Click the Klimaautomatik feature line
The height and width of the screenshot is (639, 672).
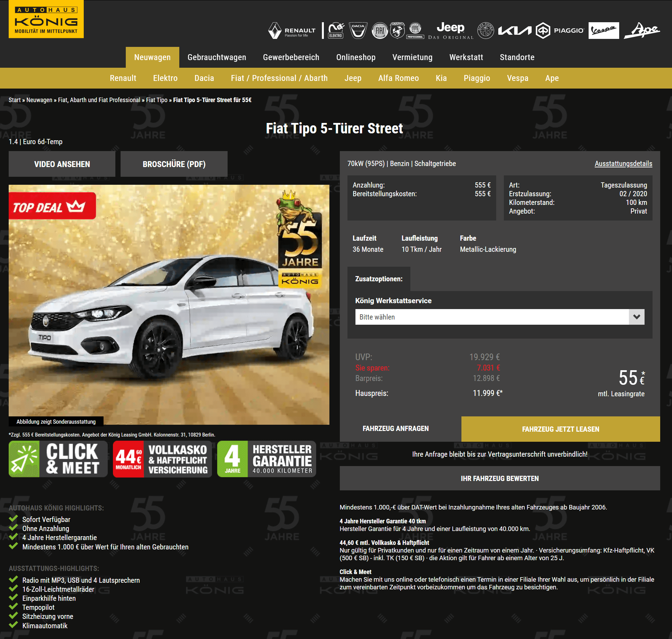point(45,626)
